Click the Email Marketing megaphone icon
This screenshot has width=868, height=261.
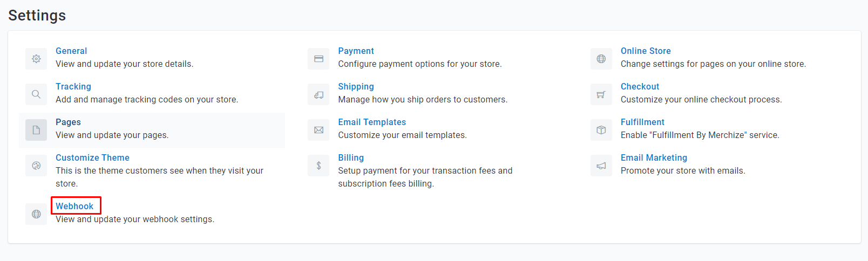(601, 166)
